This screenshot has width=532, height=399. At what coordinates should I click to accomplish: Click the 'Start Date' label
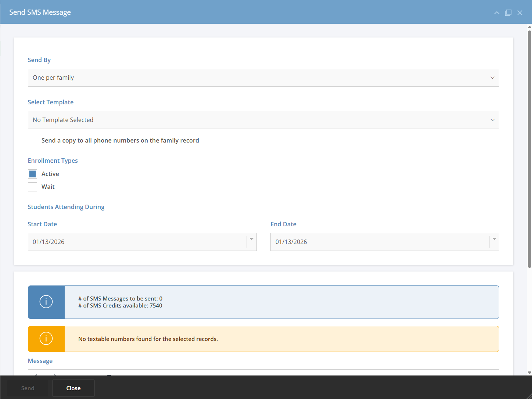[42, 224]
